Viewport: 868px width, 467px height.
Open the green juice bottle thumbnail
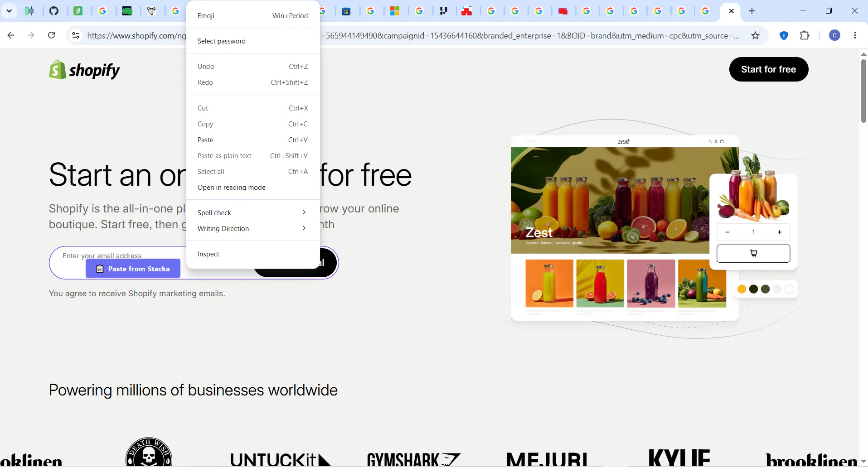(x=702, y=283)
